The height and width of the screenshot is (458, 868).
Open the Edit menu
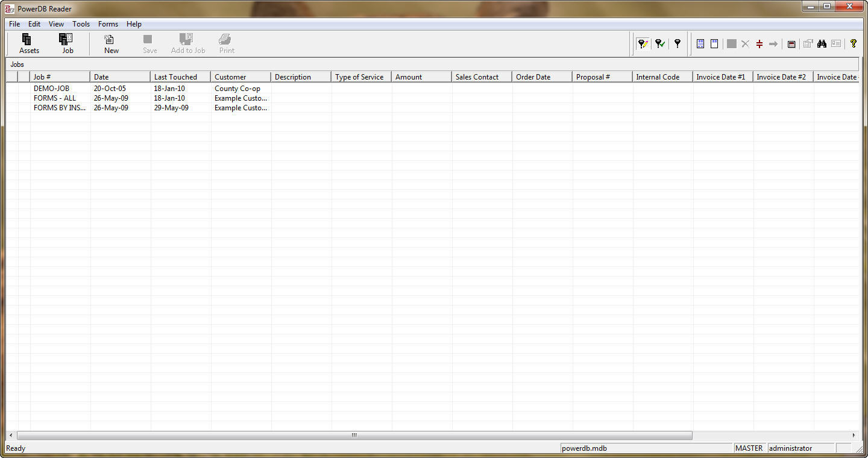(34, 24)
